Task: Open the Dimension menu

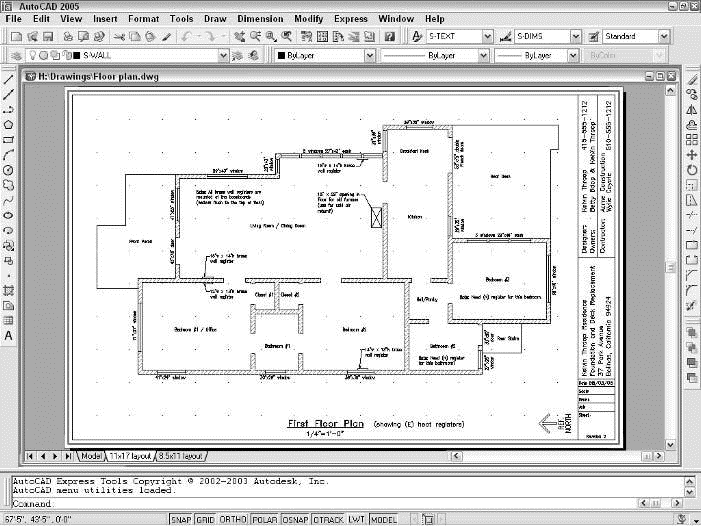Action: [260, 19]
